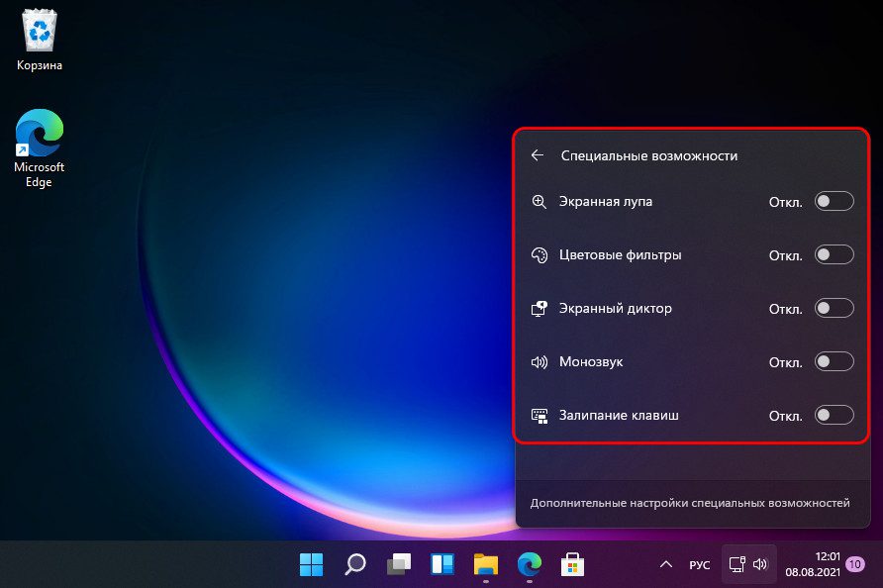Turn on the Экранная лупа switch
The width and height of the screenshot is (883, 588).
pos(834,201)
